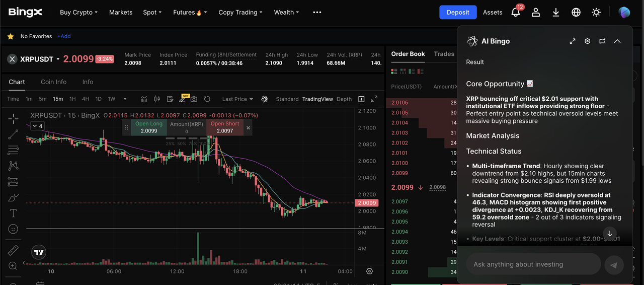Image resolution: width=644 pixels, height=285 pixels.
Task: Select the brush drawing tool
Action: [x=13, y=197]
